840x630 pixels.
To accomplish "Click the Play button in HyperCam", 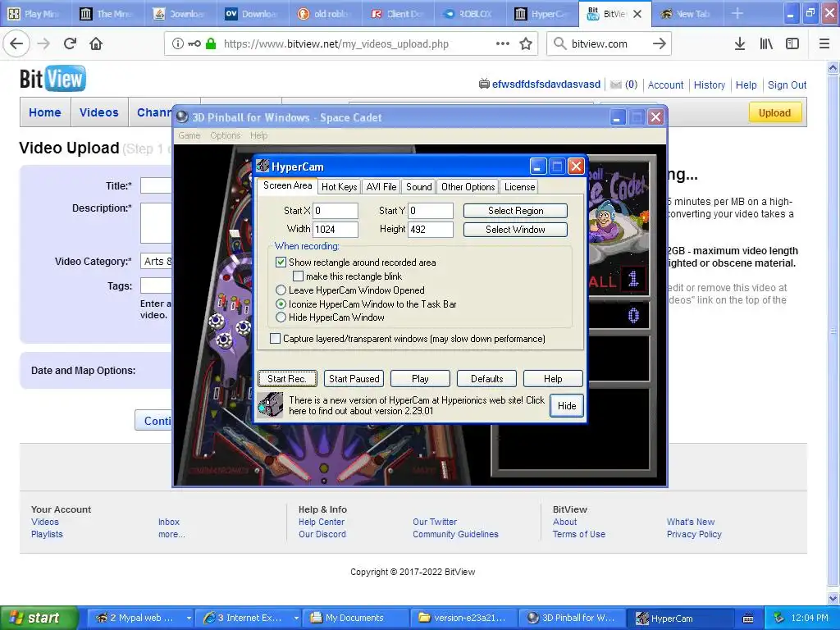I will 421,378.
